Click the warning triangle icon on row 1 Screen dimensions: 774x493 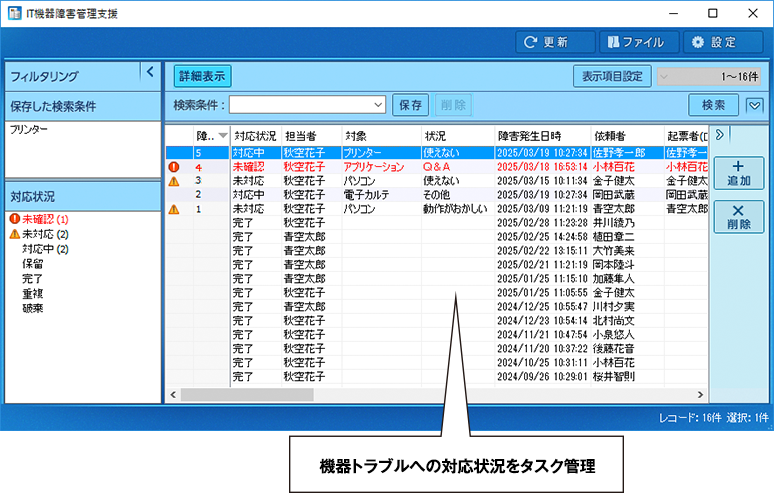click(174, 209)
